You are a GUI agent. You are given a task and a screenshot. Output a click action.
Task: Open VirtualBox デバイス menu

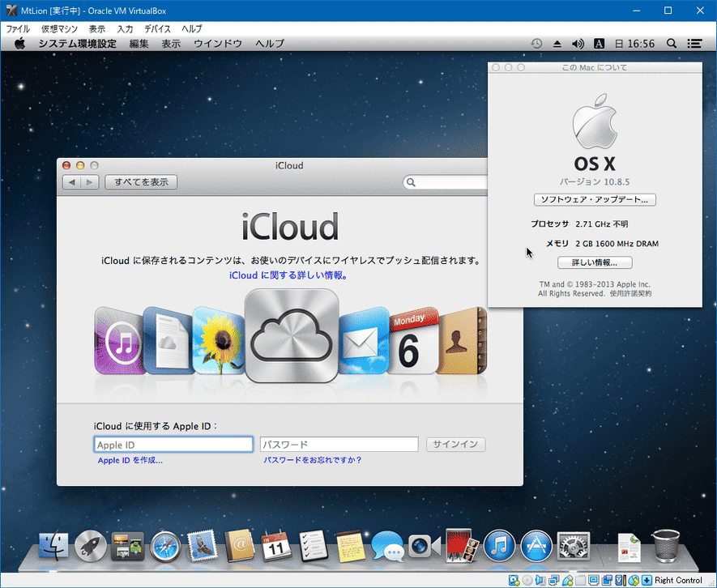[157, 29]
